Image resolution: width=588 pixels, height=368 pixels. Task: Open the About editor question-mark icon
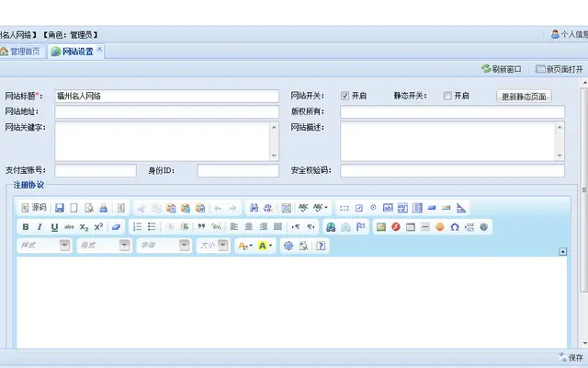tap(321, 246)
